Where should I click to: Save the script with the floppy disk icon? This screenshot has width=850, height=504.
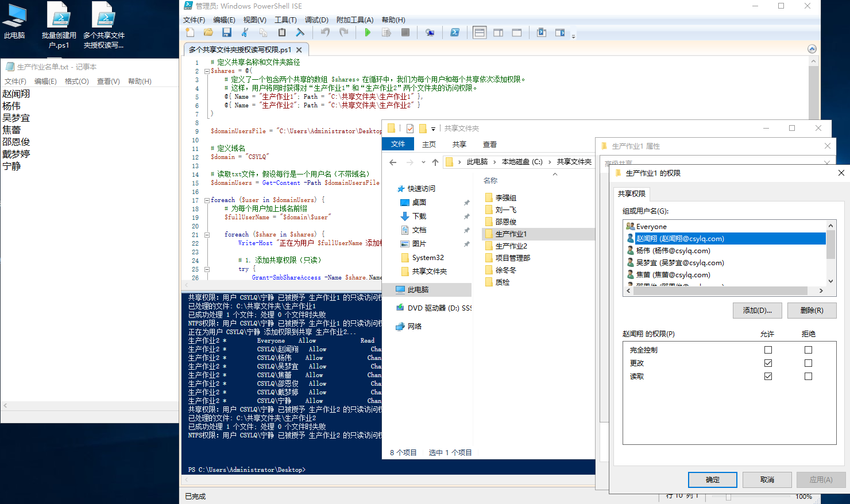click(227, 33)
